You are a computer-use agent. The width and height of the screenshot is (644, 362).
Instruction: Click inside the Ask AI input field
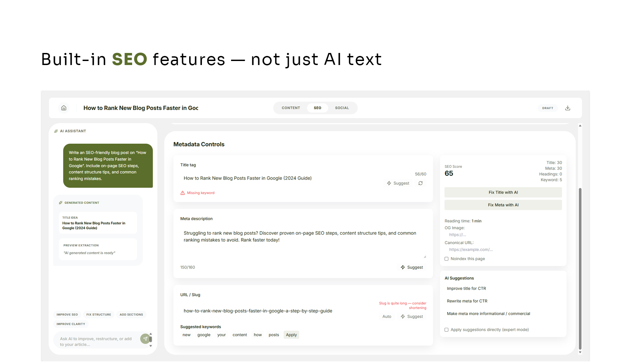pos(96,341)
